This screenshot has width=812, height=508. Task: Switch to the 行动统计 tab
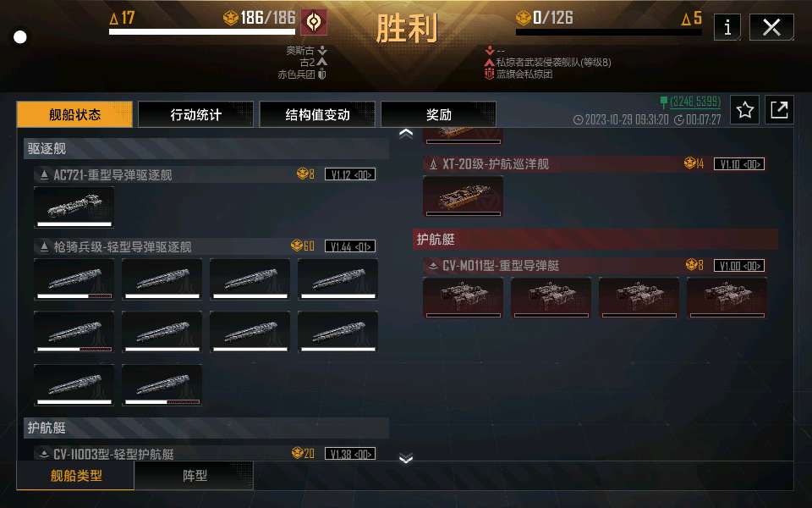[195, 114]
